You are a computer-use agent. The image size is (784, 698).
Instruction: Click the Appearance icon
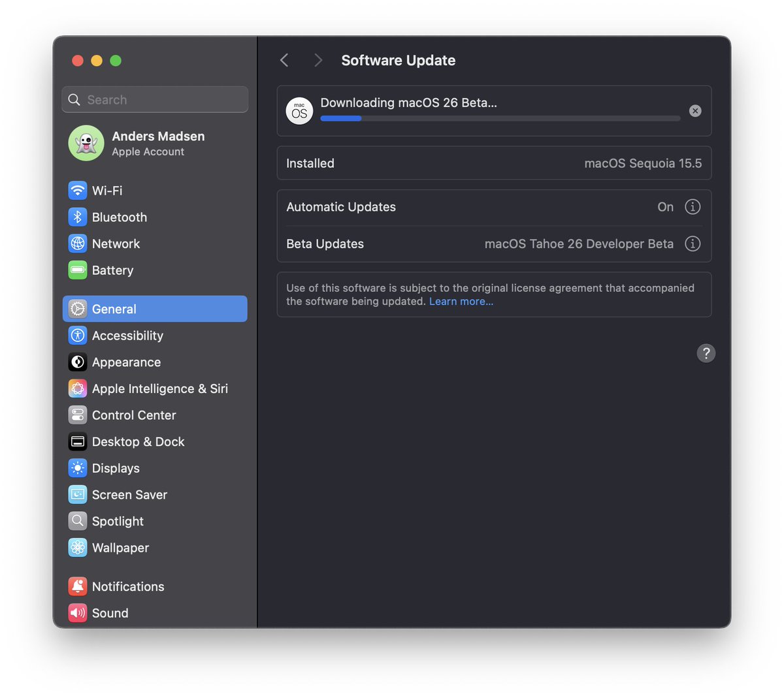78,362
